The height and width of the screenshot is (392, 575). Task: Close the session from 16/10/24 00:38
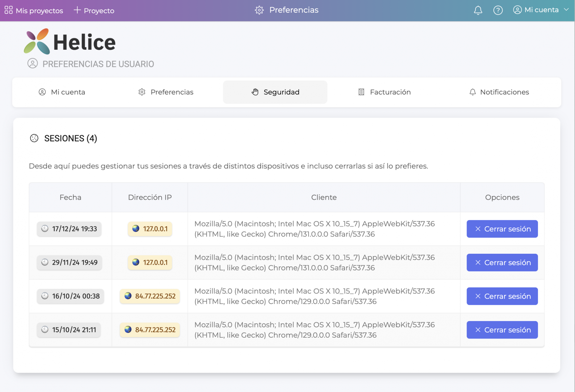click(x=502, y=296)
